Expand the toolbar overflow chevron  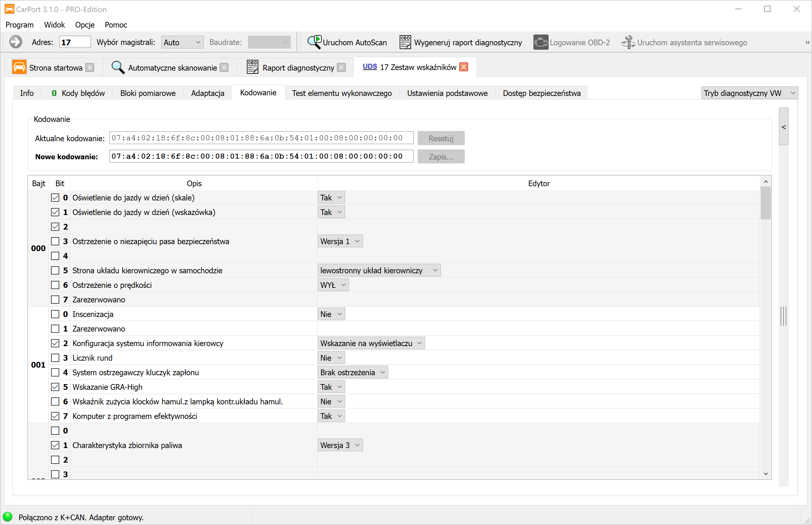[807, 43]
